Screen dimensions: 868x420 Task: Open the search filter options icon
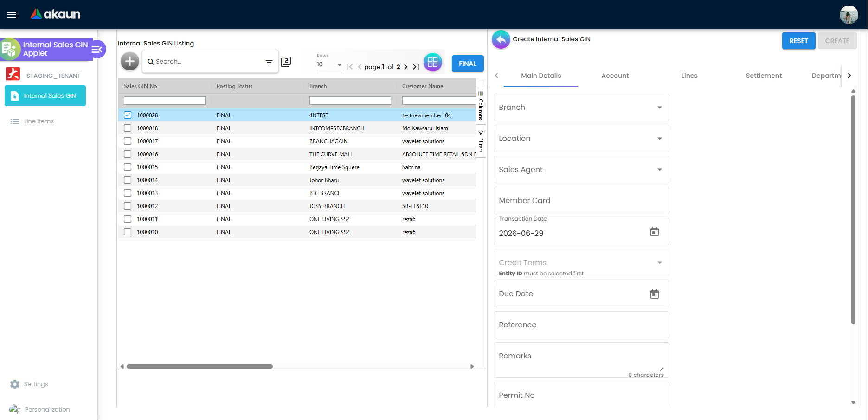pos(269,62)
